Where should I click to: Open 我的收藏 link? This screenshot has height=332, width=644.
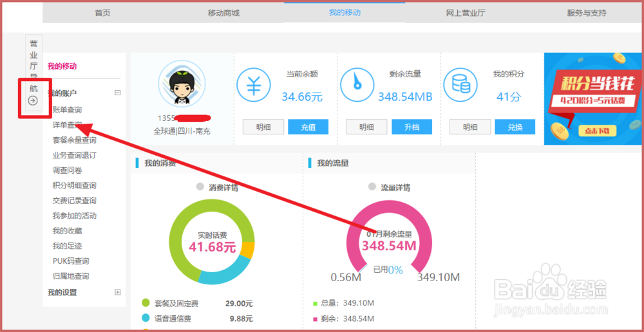point(68,230)
